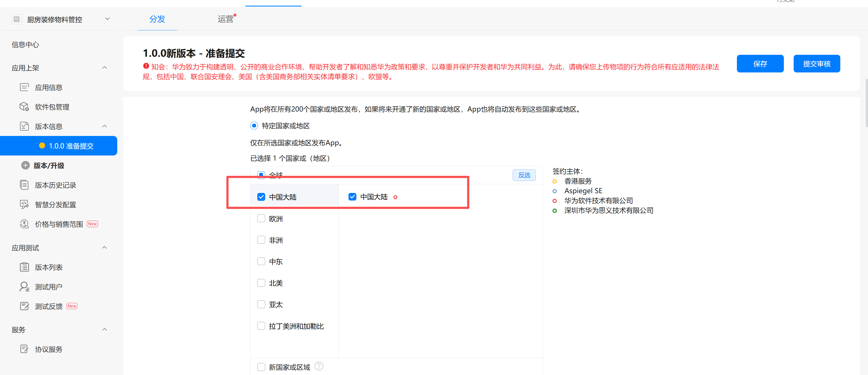Click the 签约主体 label

[568, 171]
